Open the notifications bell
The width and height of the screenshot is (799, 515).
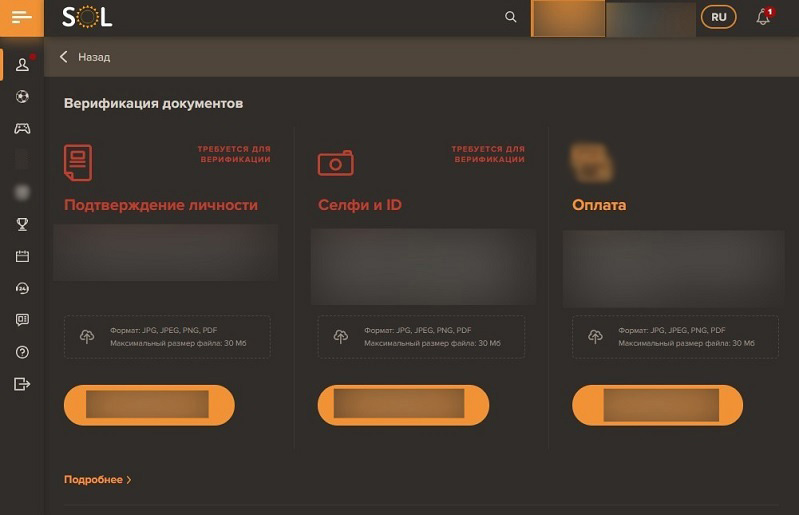point(763,17)
